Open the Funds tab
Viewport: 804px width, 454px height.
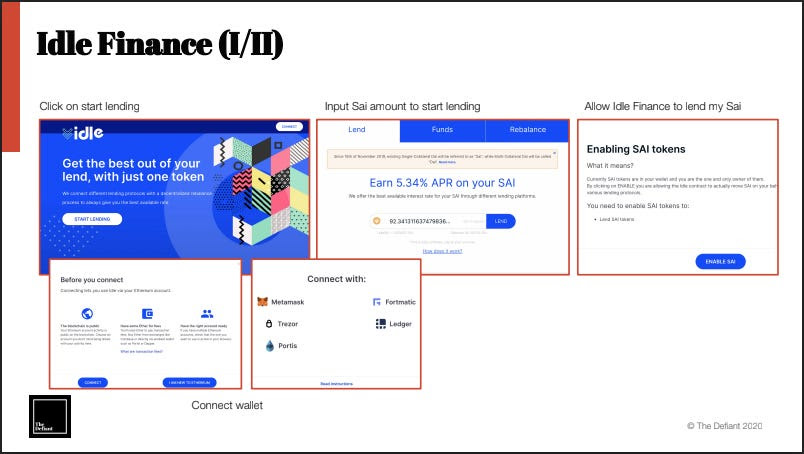tap(442, 130)
